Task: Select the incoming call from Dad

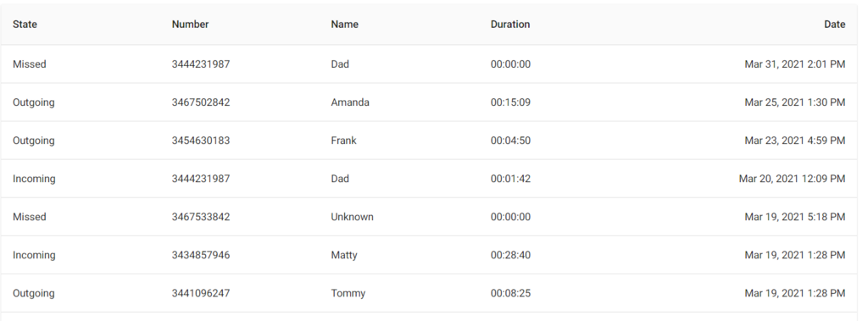Action: pyautogui.click(x=429, y=179)
